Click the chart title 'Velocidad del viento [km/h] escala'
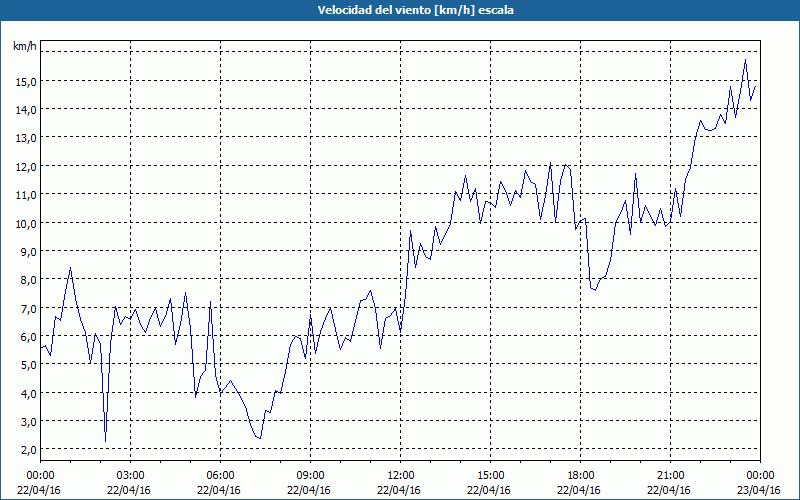800x500 pixels. 415,10
